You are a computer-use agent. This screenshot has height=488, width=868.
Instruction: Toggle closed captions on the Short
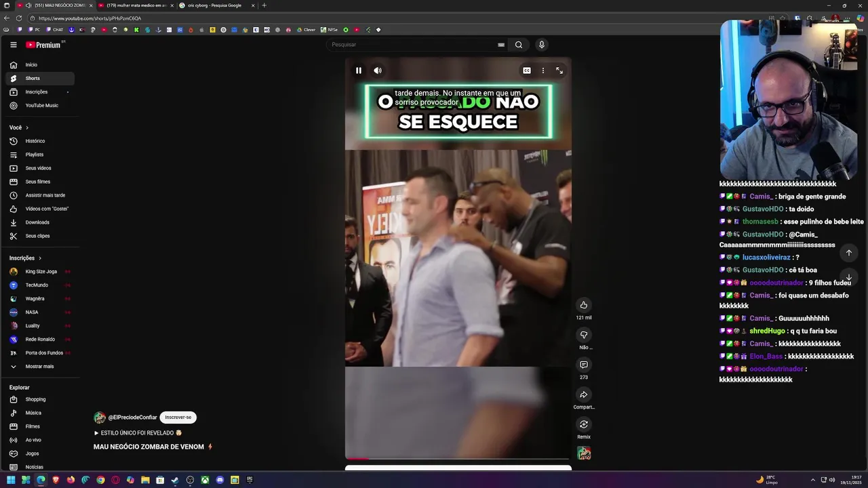[526, 70]
